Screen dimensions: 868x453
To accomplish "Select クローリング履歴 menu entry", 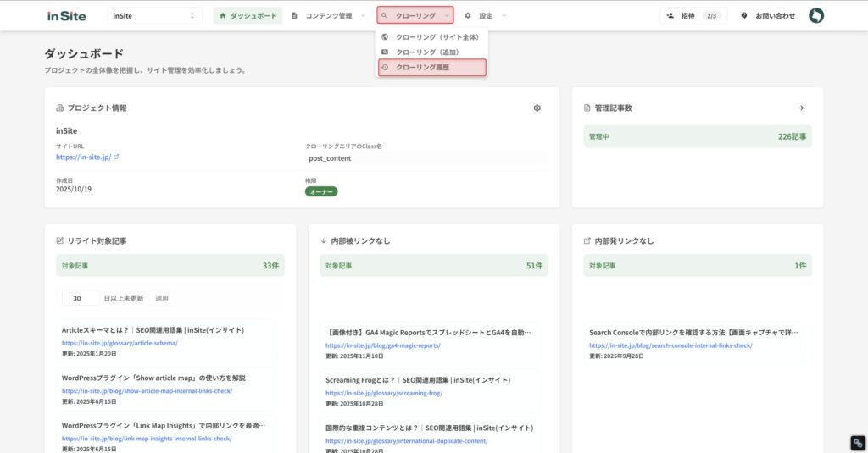I will (431, 68).
